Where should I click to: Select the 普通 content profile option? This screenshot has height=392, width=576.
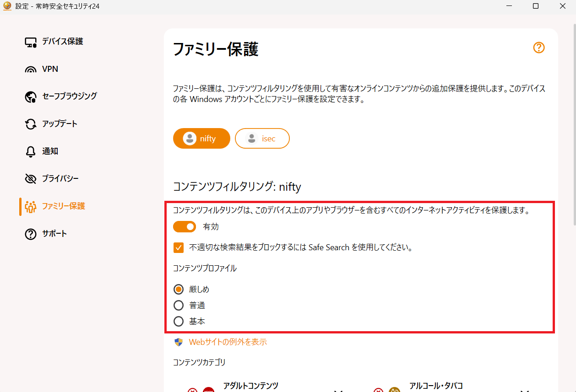(x=179, y=305)
